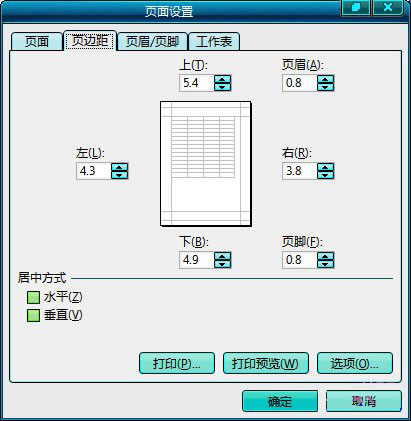Click the left margin field showing 4.3
411x421 pixels.
point(94,171)
